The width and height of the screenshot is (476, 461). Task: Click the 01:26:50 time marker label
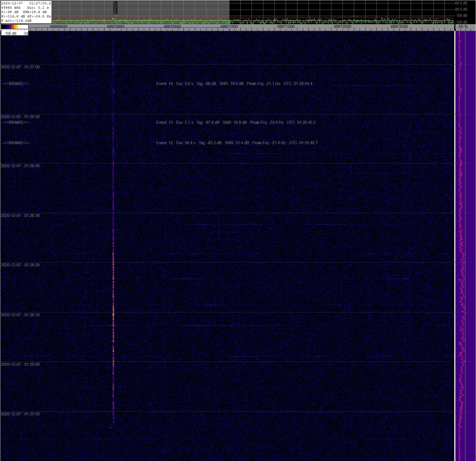point(20,116)
